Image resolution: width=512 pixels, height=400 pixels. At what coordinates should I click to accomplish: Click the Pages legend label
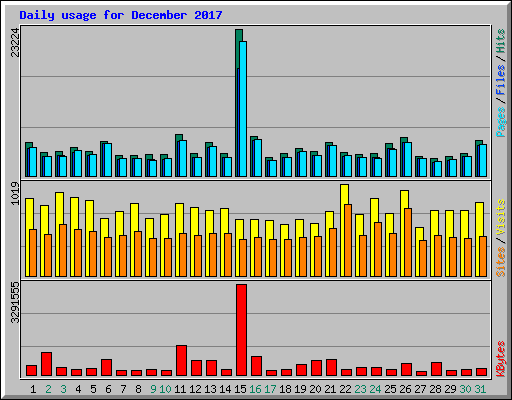[x=500, y=122]
